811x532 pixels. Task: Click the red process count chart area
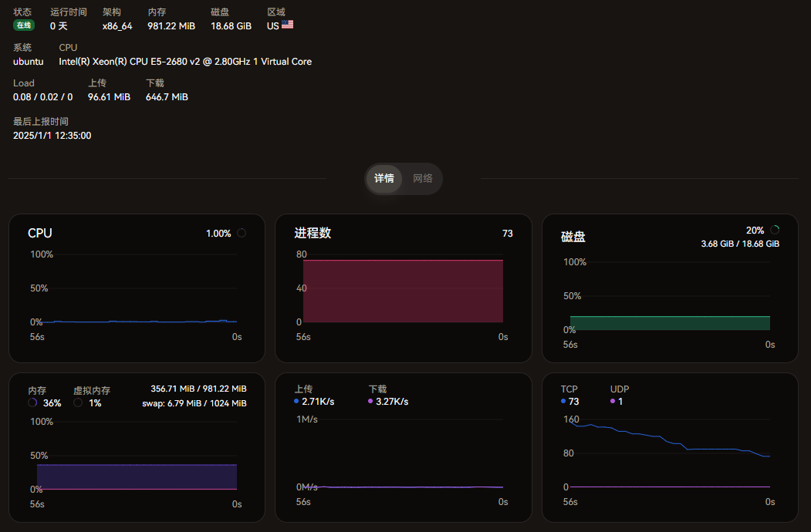coord(403,291)
